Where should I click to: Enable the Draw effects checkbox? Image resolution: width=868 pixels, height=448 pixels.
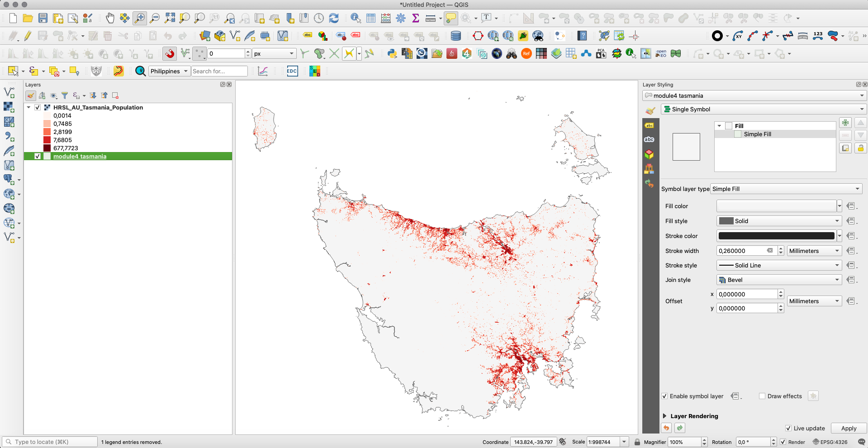click(x=762, y=396)
